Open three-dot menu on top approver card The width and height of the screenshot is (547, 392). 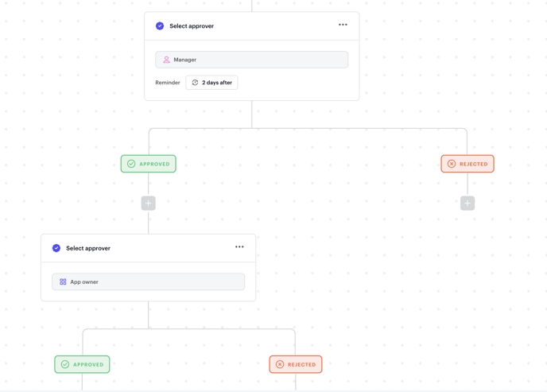coord(343,25)
